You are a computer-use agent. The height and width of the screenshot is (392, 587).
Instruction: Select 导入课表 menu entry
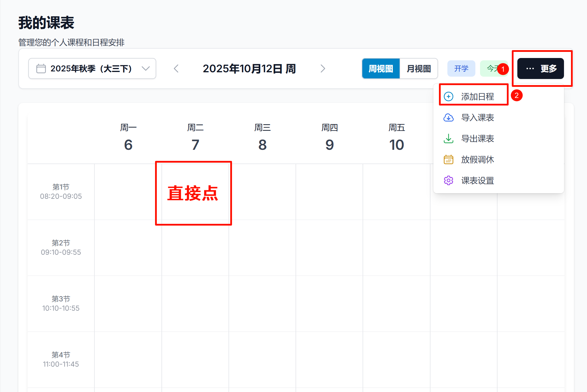[x=477, y=117]
